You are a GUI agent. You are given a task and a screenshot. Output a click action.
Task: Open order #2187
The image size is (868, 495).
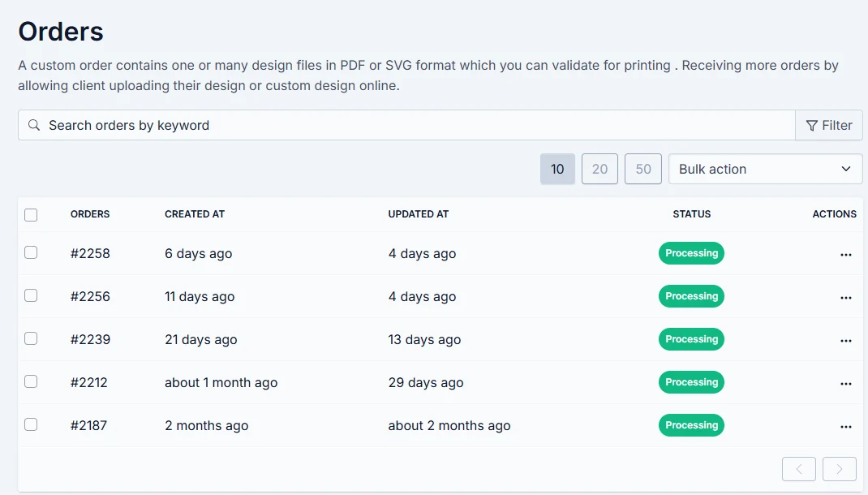[88, 426]
